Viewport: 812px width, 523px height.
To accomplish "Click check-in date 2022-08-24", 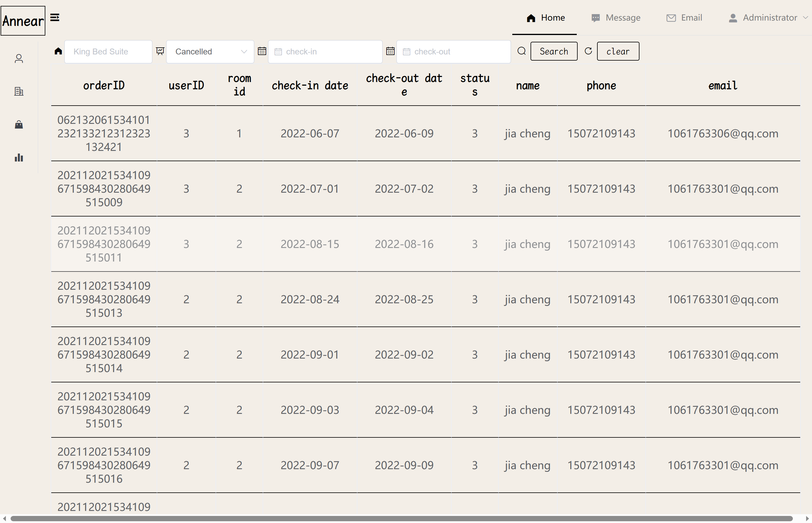I will 310,299.
